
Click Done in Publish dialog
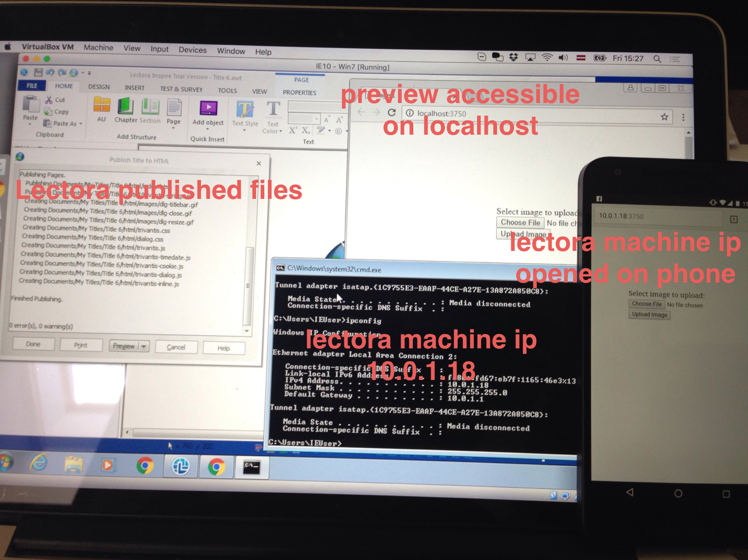click(x=33, y=344)
